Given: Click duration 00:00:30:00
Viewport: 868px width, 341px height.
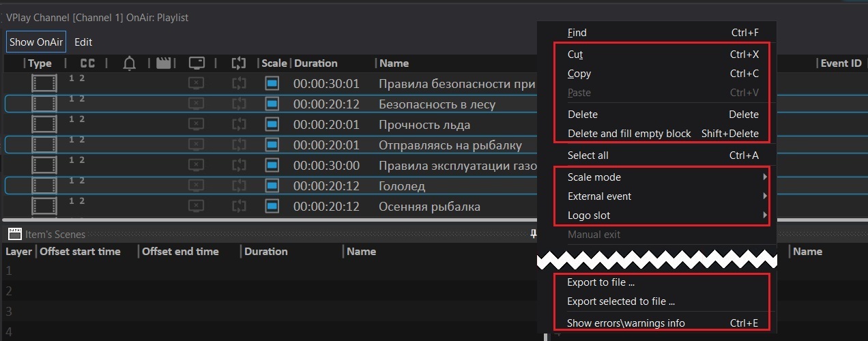Looking at the screenshot, I should pos(327,166).
